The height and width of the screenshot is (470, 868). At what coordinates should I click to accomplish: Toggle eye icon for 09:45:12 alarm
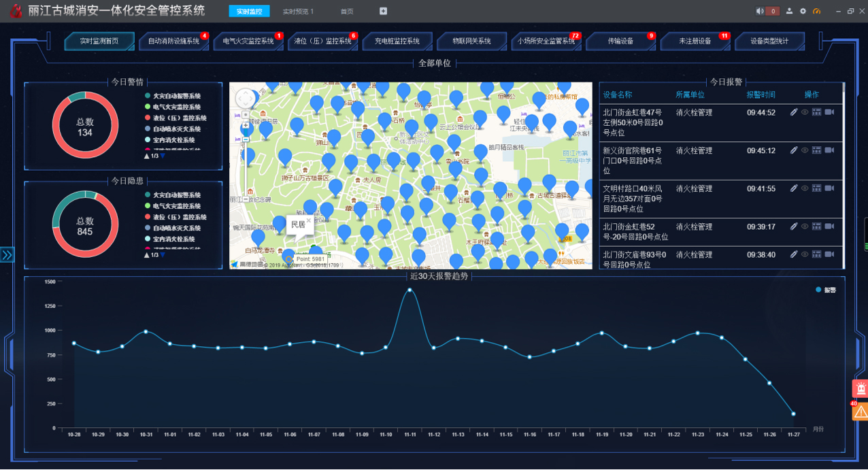coord(805,150)
